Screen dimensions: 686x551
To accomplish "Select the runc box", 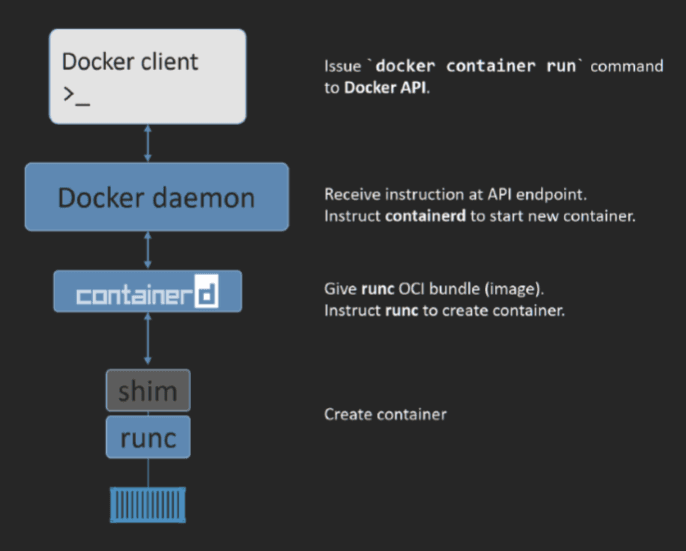I will tap(148, 437).
